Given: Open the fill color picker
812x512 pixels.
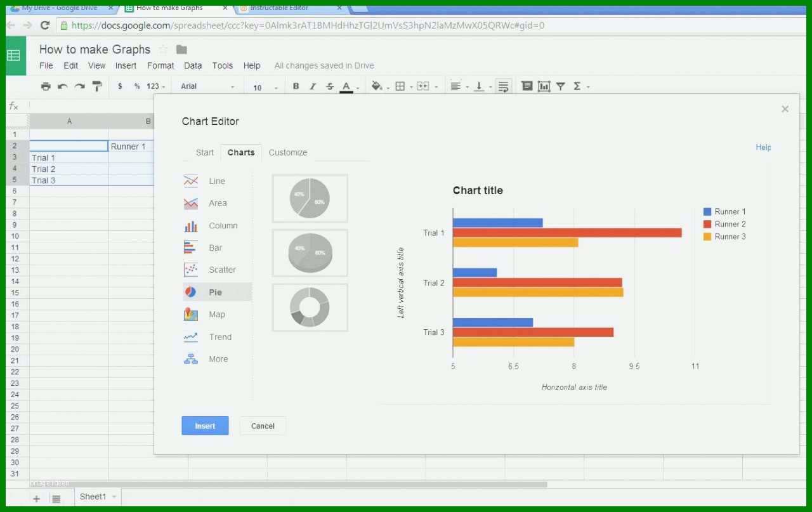Looking at the screenshot, I should pos(381,86).
